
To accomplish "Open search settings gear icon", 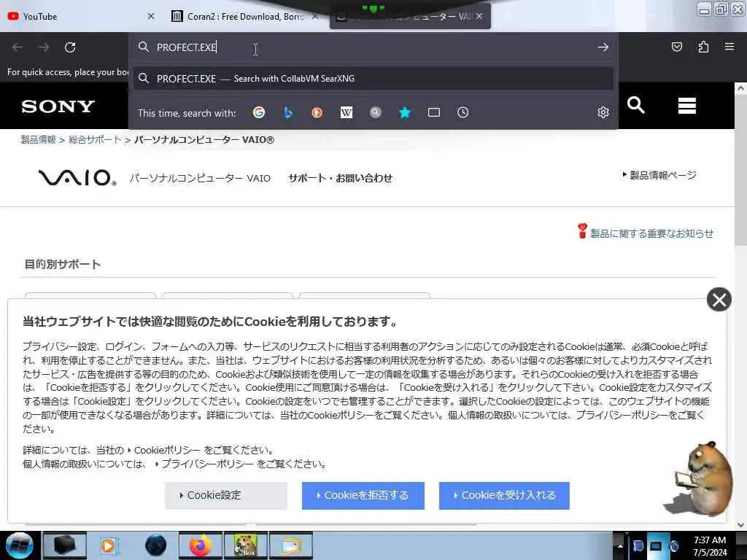I will click(603, 112).
